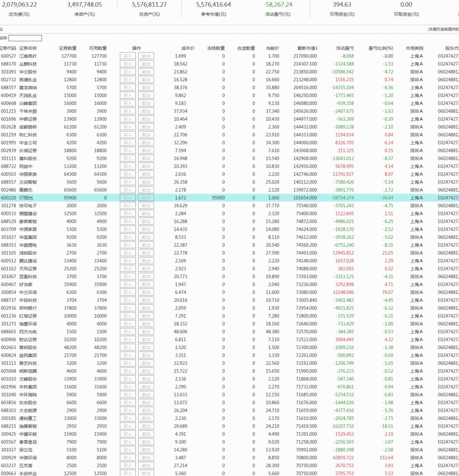
Task: Click the 可用数量 column header
Action: coord(98,48)
